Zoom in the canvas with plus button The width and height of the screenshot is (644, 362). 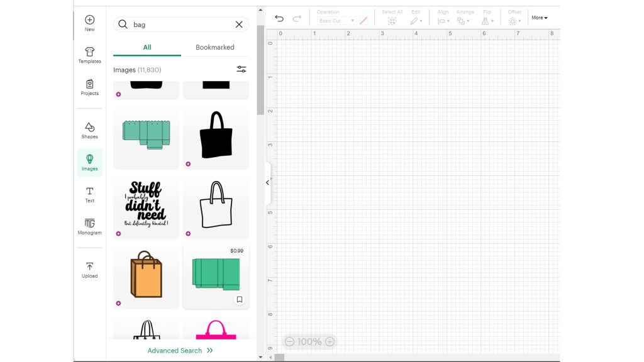[x=330, y=342]
